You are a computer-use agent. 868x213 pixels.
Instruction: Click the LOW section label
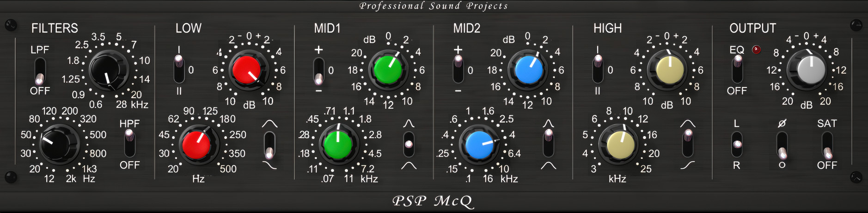[188, 28]
